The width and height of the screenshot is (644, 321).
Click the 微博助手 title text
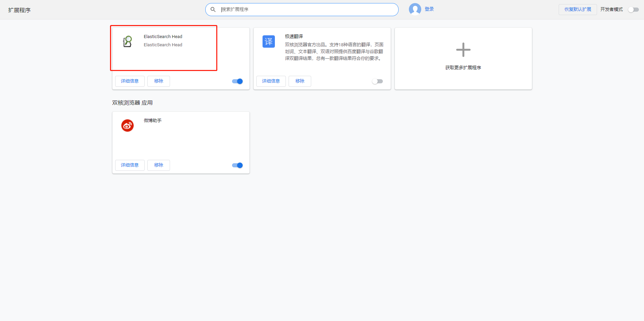(x=153, y=120)
